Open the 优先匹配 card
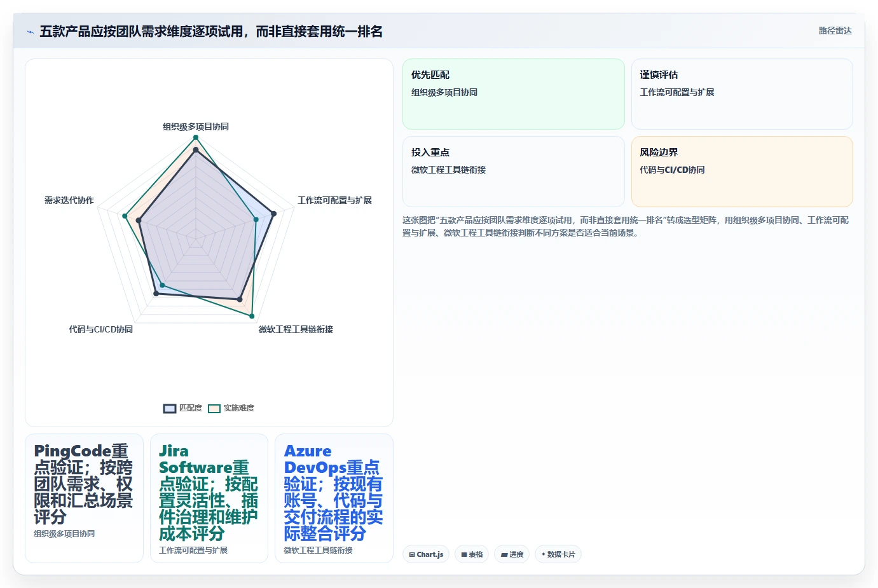 tap(514, 94)
